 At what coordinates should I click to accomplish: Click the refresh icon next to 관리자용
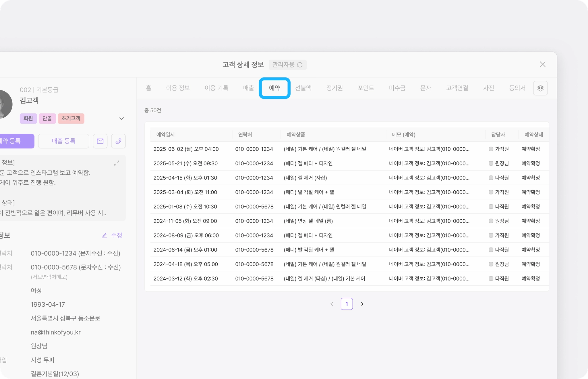click(x=300, y=65)
